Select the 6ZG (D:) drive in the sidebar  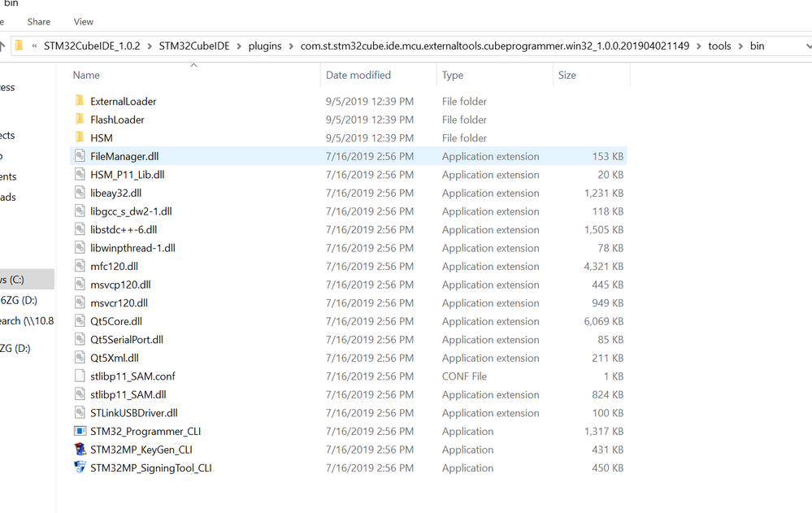(x=20, y=300)
